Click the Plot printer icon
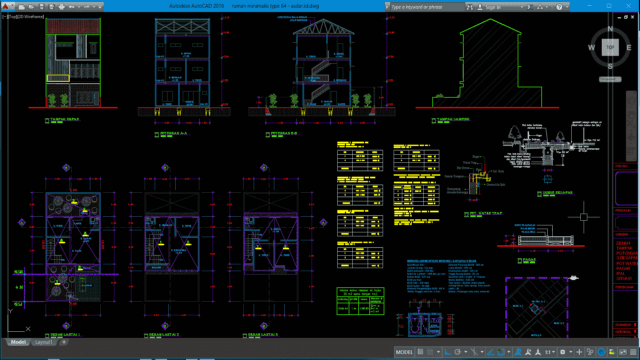Image resolution: width=640 pixels, height=360 pixels. pos(62,7)
